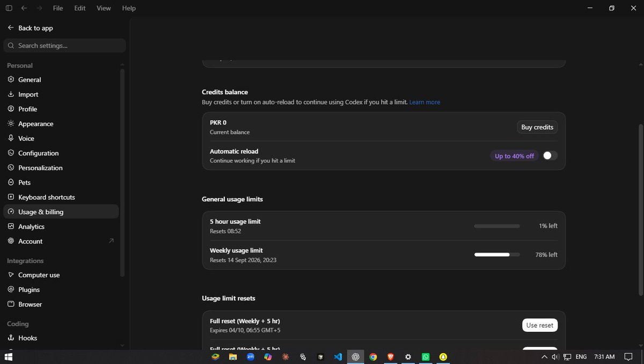The width and height of the screenshot is (644, 364).
Task: Click the volume icon in system tray
Action: tap(555, 356)
